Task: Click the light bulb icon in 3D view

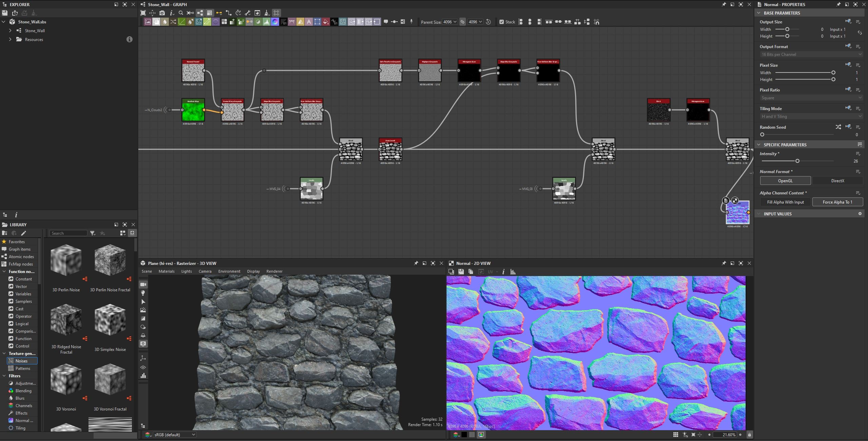Action: click(143, 293)
